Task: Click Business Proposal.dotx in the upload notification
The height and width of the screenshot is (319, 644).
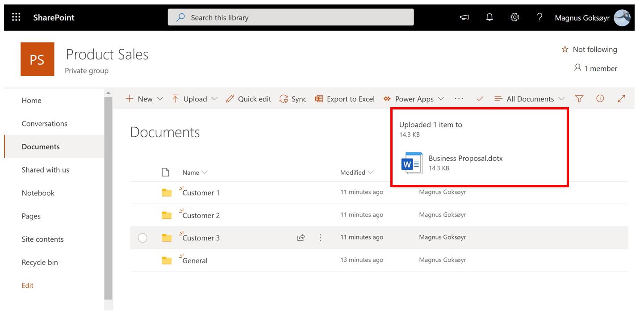Action: coord(466,158)
